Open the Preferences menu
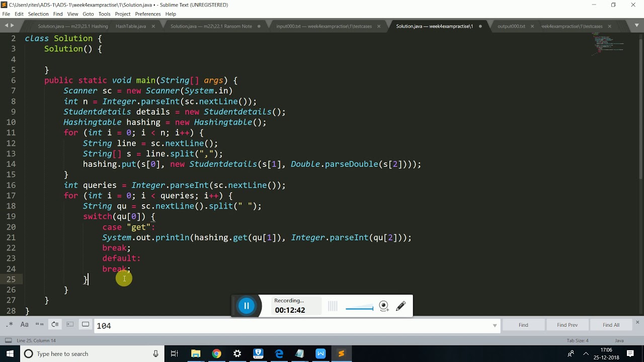 [148, 14]
